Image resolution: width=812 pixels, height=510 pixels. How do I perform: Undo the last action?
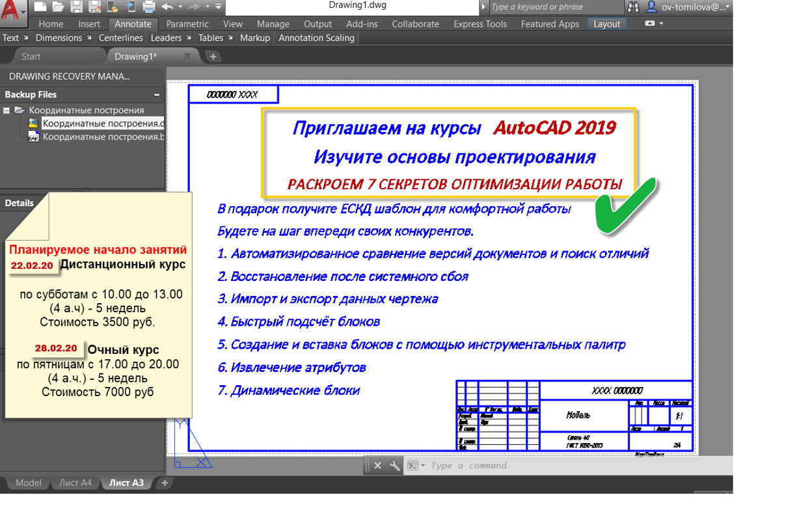(x=167, y=7)
